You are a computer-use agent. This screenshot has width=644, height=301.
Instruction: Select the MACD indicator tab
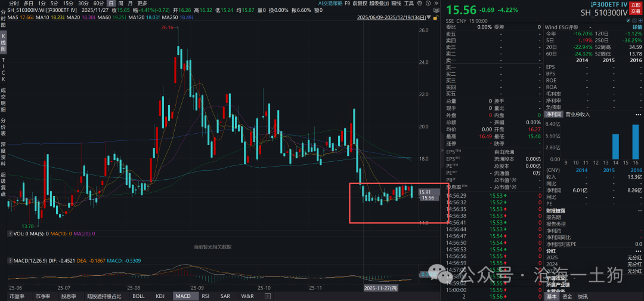click(182, 296)
